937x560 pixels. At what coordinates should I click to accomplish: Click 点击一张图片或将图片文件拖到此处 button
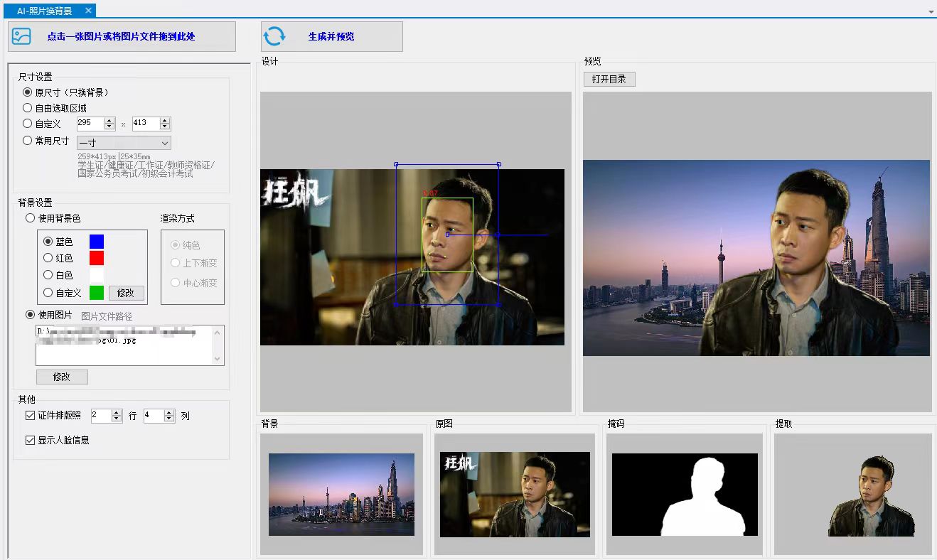pyautogui.click(x=122, y=36)
